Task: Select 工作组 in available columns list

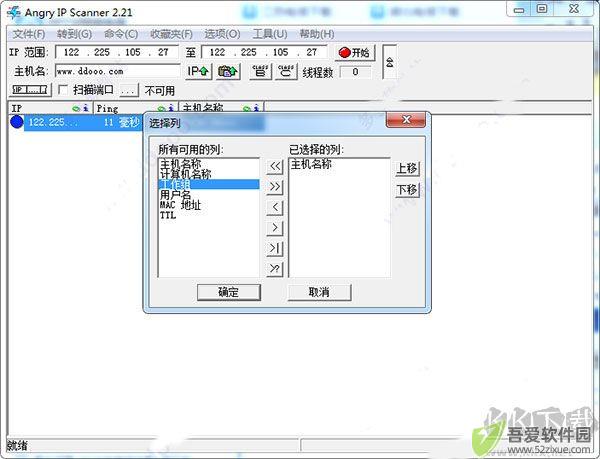Action: click(209, 184)
